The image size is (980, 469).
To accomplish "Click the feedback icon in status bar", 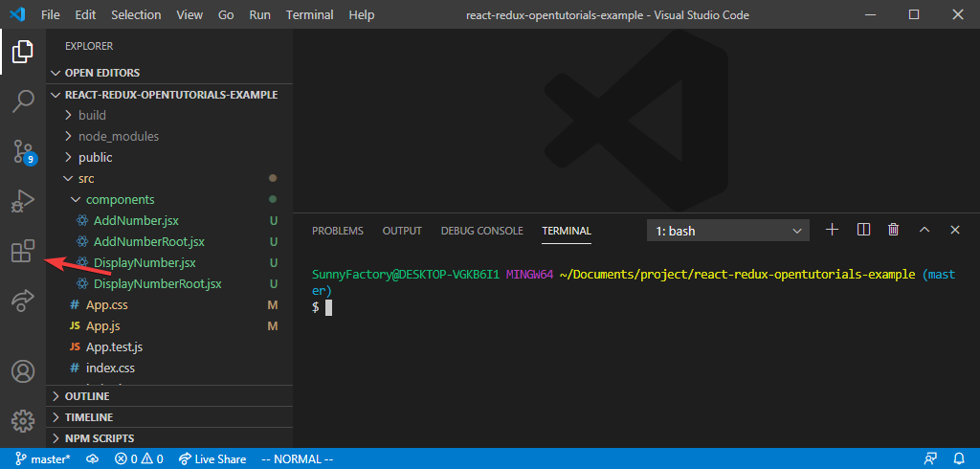I will click(930, 459).
